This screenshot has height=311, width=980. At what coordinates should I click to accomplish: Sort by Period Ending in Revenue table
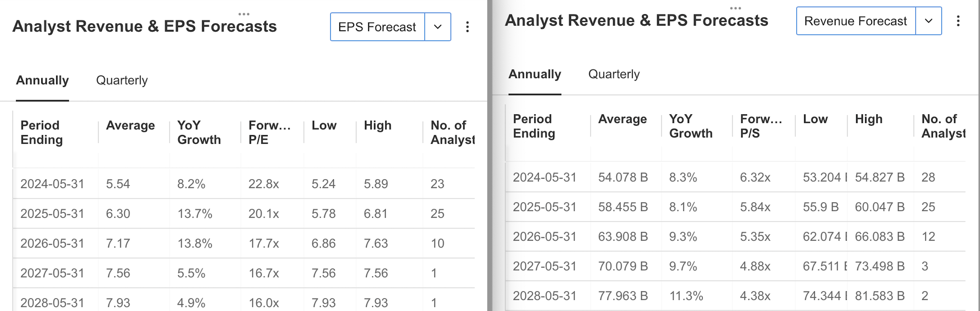[x=534, y=126]
